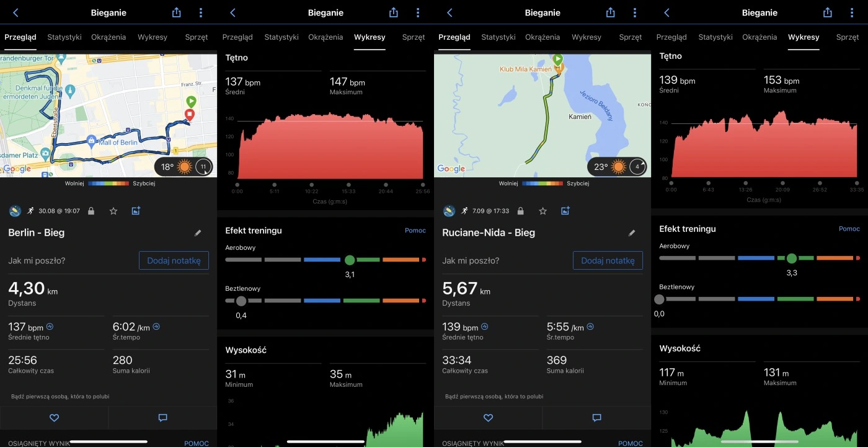Image resolution: width=868 pixels, height=447 pixels.
Task: Toggle the privacy lock on the Berlin activity
Action: coord(91,211)
